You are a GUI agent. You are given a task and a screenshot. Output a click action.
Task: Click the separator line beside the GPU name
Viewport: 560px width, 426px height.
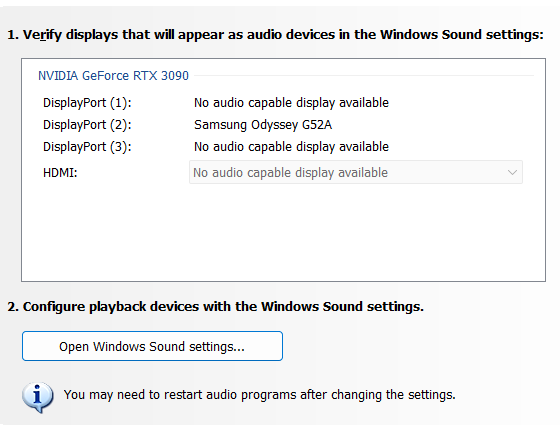(x=364, y=76)
